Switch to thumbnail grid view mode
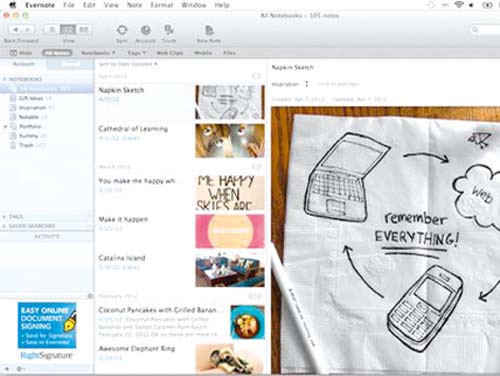 pyautogui.click(x=84, y=30)
